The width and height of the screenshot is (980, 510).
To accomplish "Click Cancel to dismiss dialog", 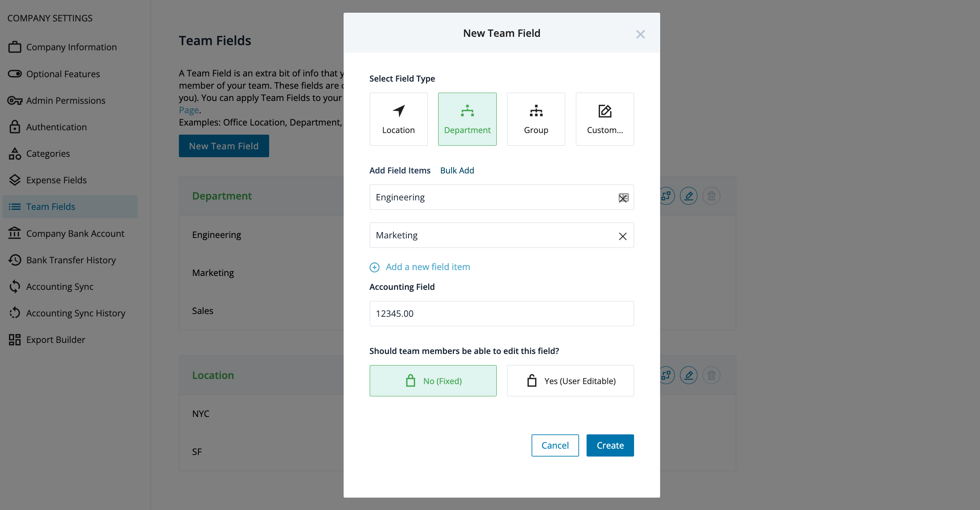I will [555, 445].
